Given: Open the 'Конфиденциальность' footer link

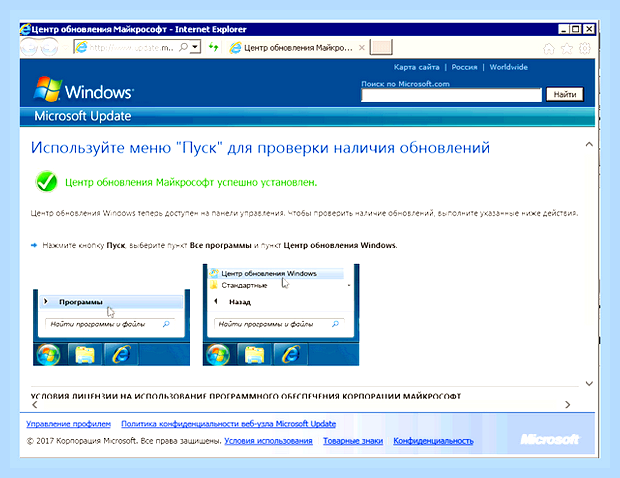Looking at the screenshot, I should click(433, 441).
